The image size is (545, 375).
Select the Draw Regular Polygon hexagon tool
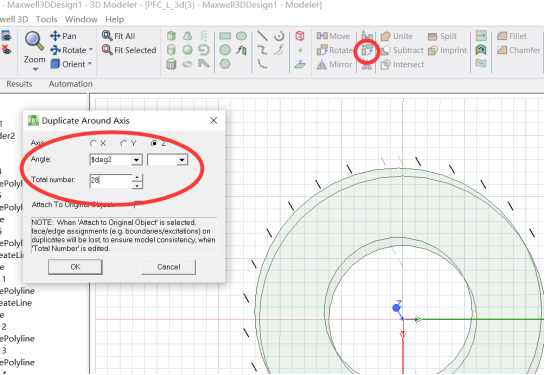point(225,64)
